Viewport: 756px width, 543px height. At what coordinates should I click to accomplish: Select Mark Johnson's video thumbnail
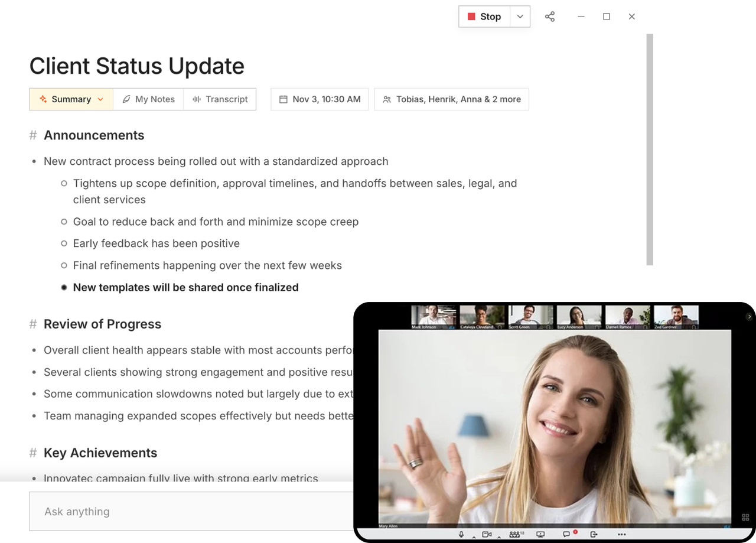click(434, 317)
